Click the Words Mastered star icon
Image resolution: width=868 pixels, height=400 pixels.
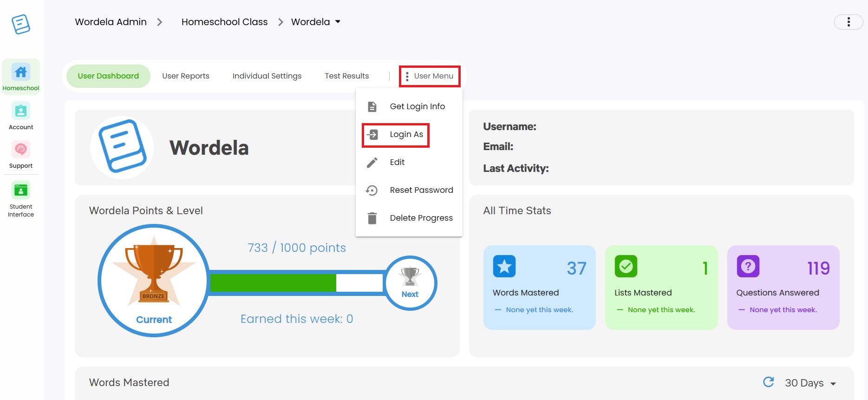click(504, 266)
